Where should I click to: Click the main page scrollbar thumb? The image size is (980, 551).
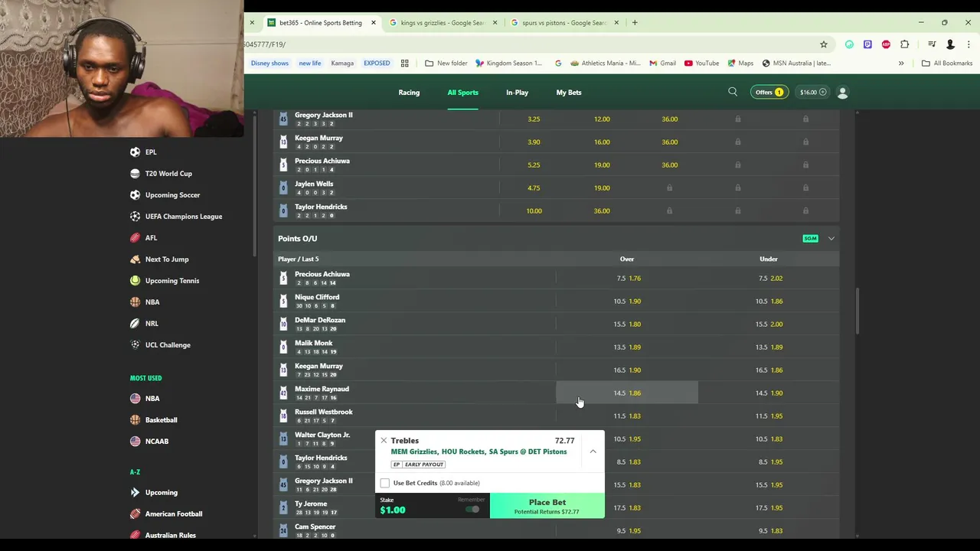tap(857, 311)
